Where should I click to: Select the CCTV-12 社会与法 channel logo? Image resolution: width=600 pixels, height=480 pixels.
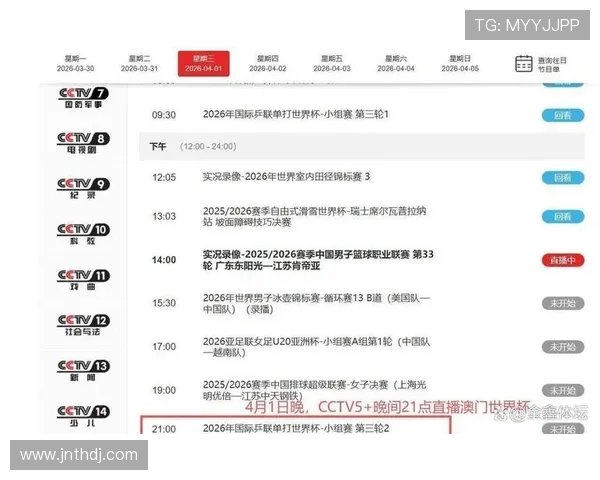click(x=83, y=325)
